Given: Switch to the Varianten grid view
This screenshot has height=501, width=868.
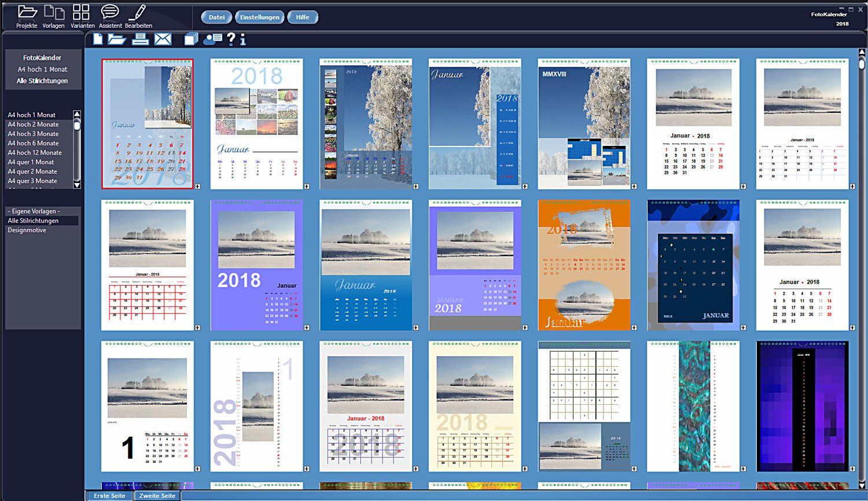Looking at the screenshot, I should (82, 16).
